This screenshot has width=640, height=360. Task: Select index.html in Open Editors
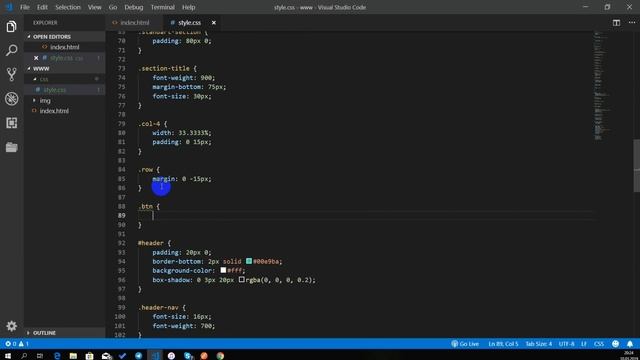64,47
